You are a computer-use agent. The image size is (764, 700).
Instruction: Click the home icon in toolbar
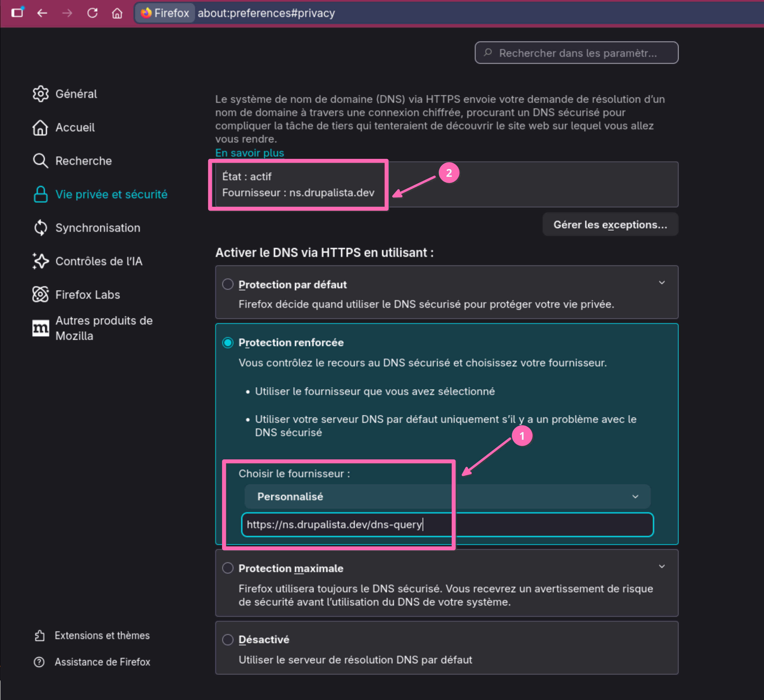(x=117, y=13)
